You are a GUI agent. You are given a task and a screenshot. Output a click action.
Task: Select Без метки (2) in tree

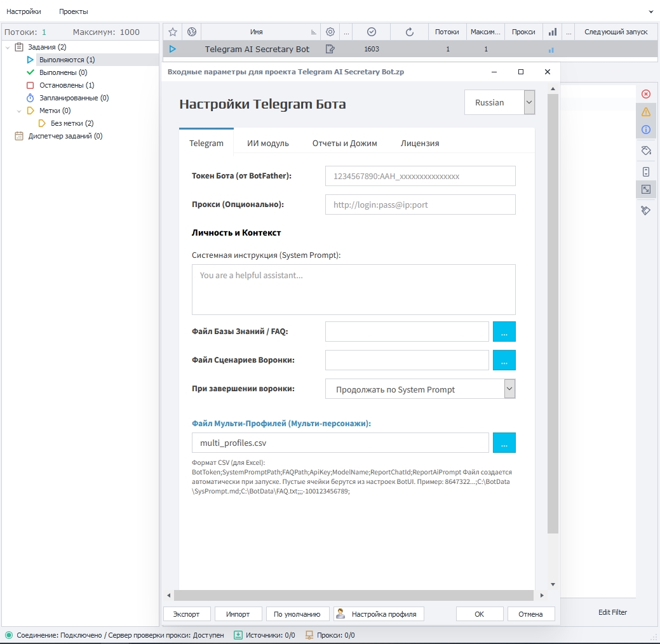tap(72, 123)
